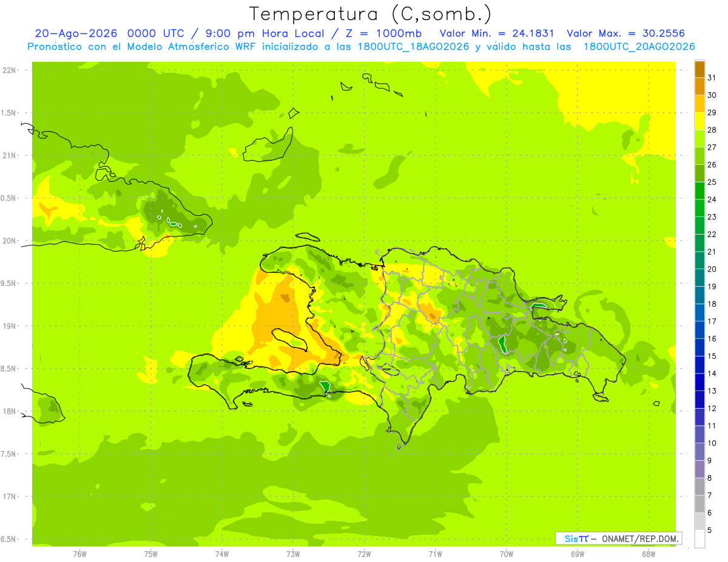The height and width of the screenshot is (562, 728).
Task: Select the dark blue swatch between 13 and 14
Action: click(x=699, y=382)
